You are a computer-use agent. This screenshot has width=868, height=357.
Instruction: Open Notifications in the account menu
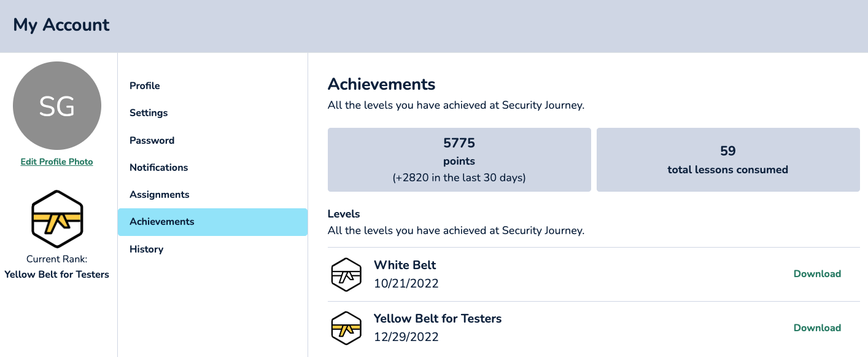pos(158,167)
